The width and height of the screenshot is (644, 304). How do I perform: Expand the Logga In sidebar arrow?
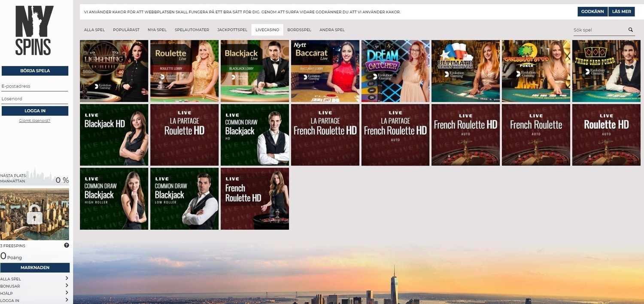coord(67,300)
